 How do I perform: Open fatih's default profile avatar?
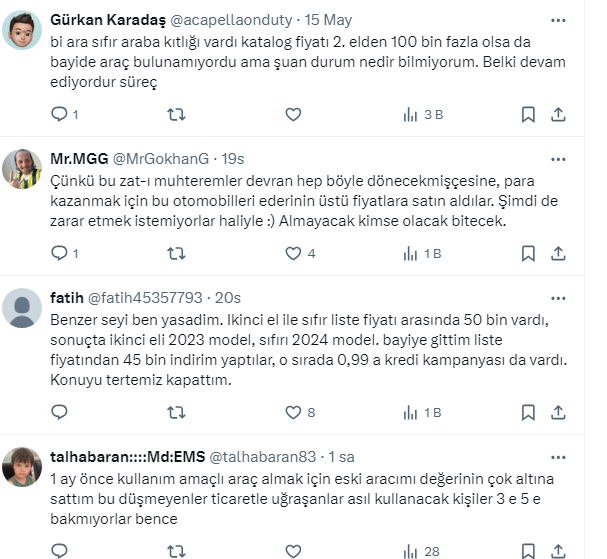[x=22, y=308]
